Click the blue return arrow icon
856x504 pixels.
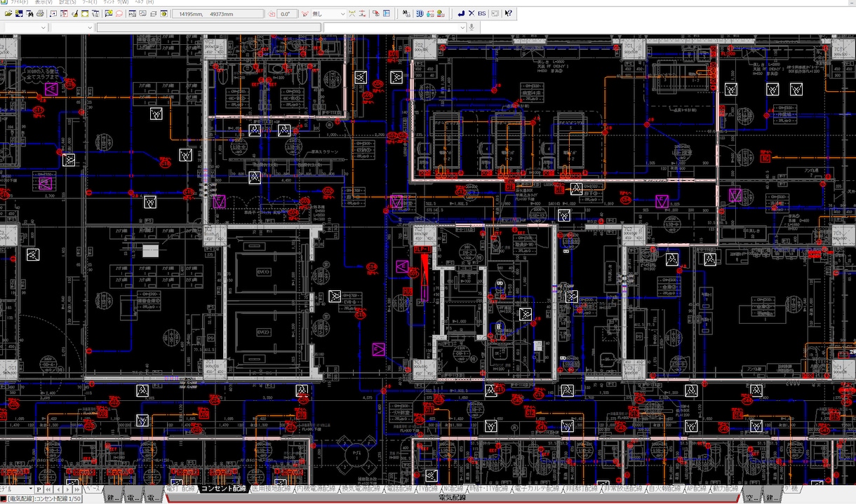[x=461, y=13]
